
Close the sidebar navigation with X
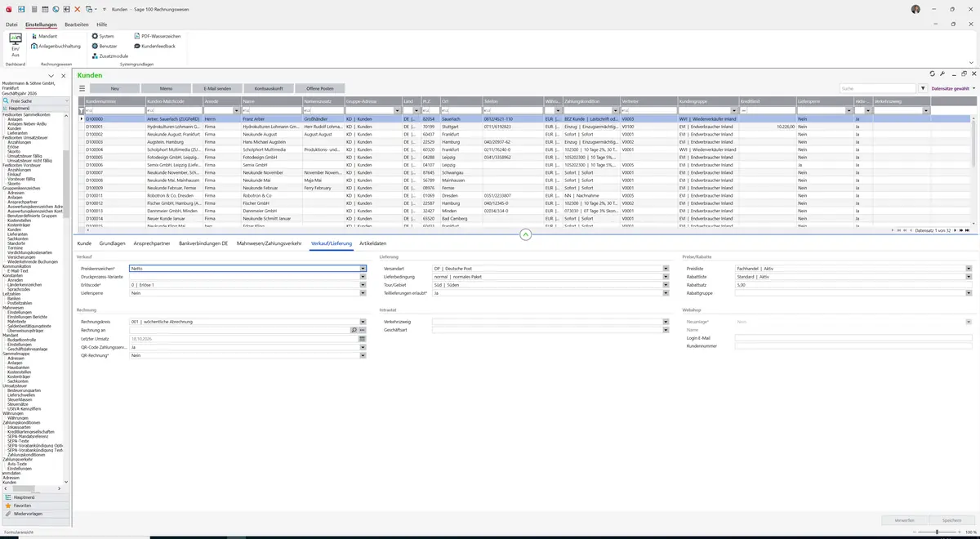[63, 76]
